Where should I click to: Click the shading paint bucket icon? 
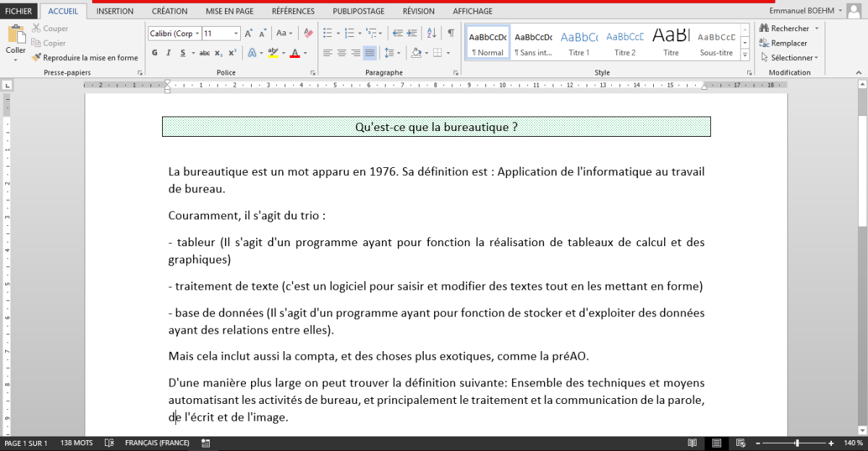click(x=416, y=53)
